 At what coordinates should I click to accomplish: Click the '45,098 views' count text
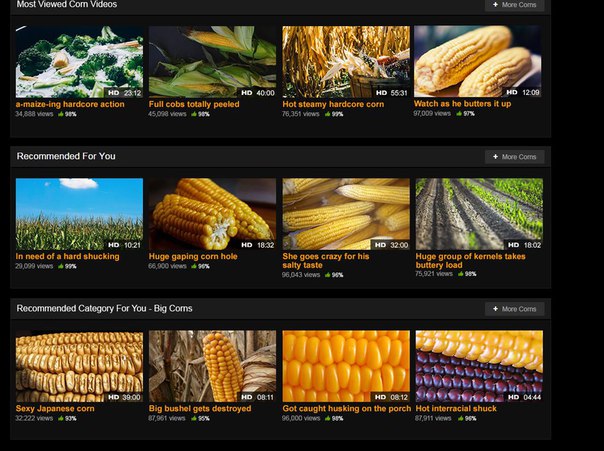point(168,114)
